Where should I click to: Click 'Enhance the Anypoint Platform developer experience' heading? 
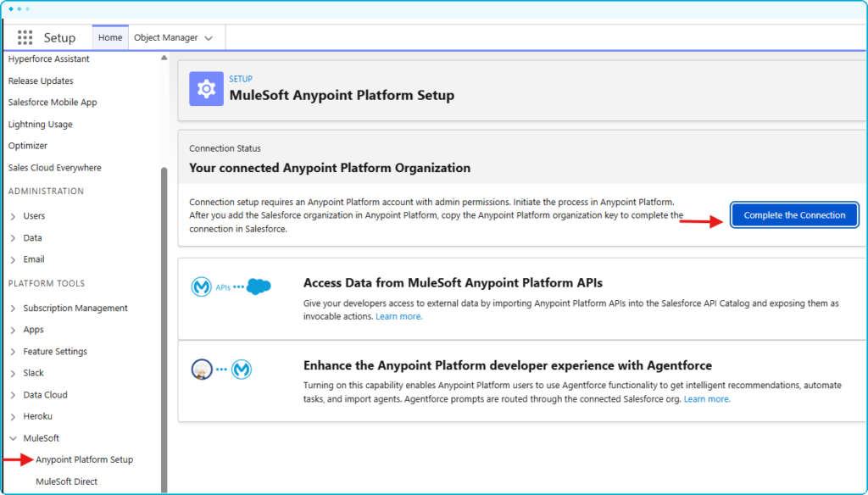pos(508,365)
